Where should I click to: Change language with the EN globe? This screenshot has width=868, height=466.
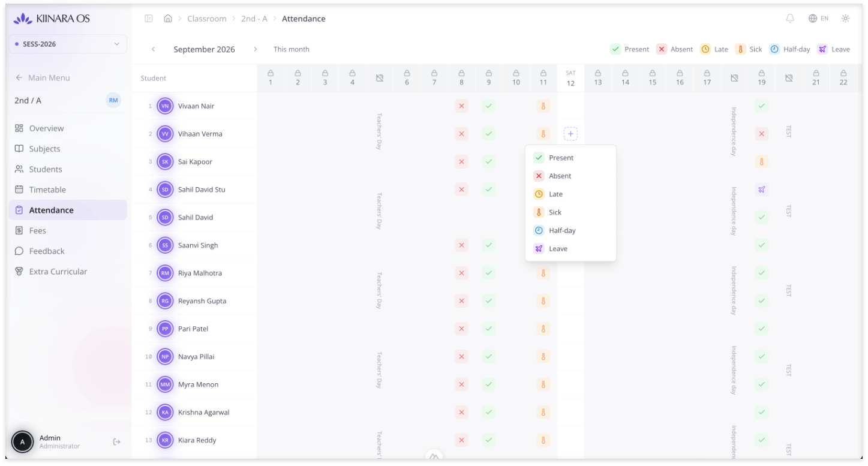click(x=818, y=19)
